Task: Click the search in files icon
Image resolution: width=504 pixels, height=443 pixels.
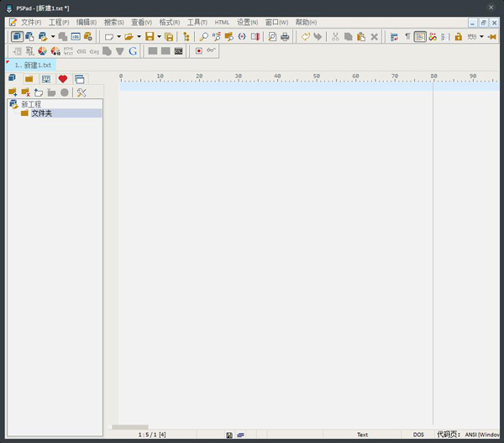Action: point(228,36)
